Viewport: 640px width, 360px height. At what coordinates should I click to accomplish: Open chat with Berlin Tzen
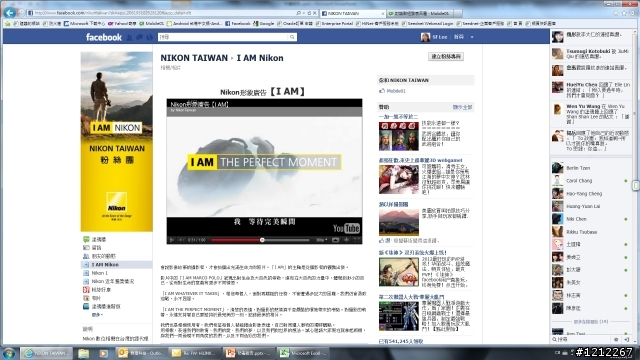590,168
